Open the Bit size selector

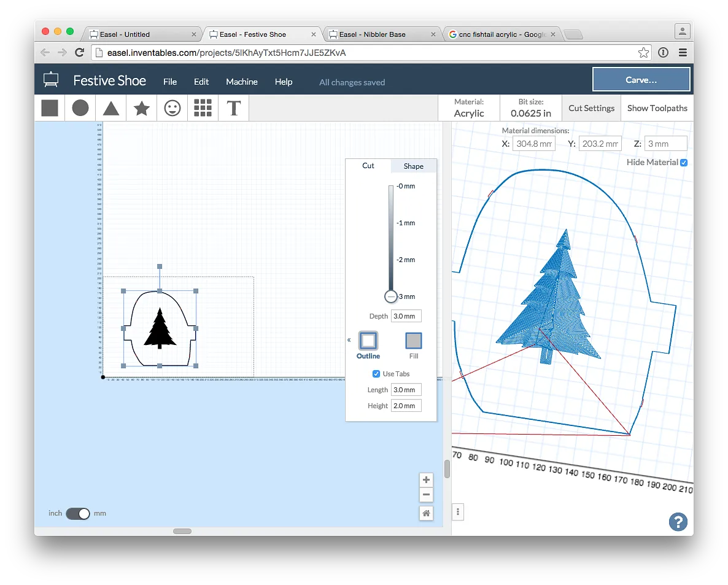pos(531,108)
